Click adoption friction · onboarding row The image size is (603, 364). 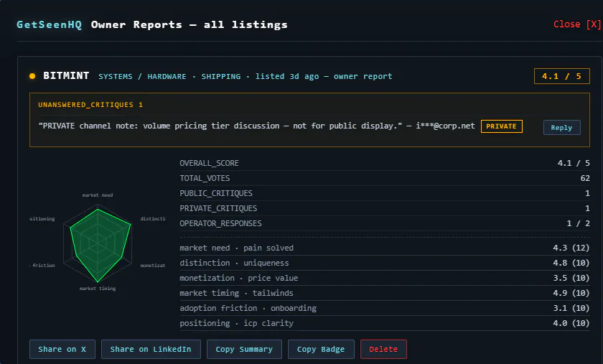(x=385, y=308)
